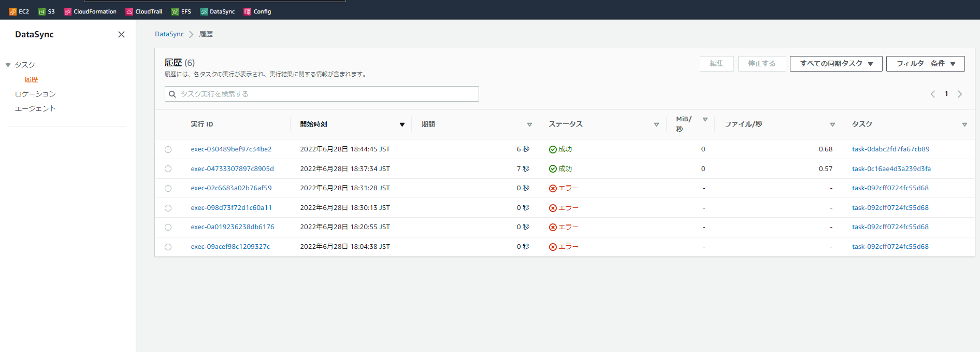Click the 18:37:34 JST start time cell
The image size is (980, 352).
pyautogui.click(x=345, y=168)
